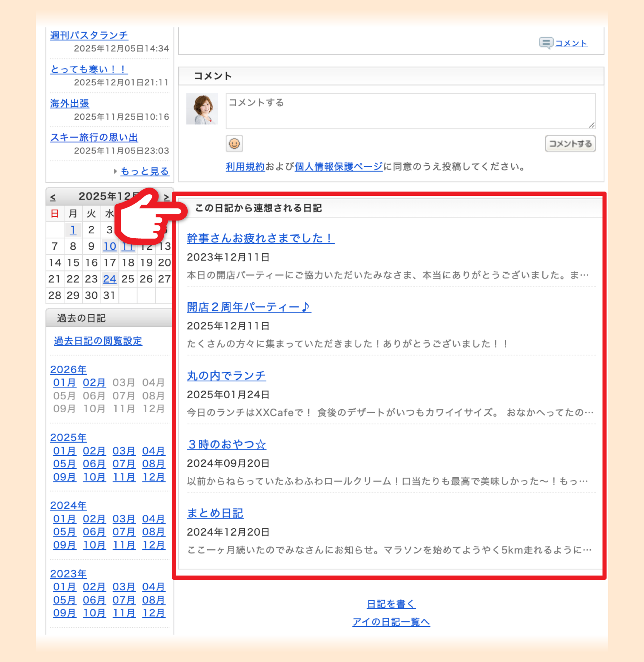Open related diary まとめ日記
Viewport: 644px width, 662px height.
tap(215, 513)
